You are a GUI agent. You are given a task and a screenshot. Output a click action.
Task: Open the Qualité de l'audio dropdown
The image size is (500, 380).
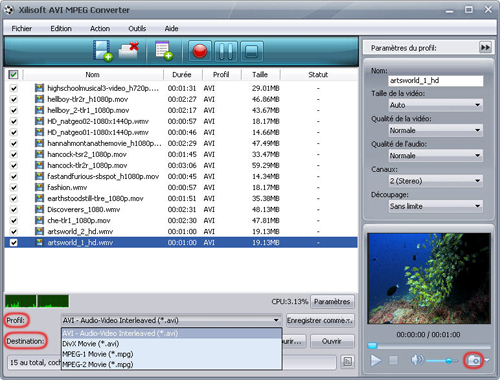tap(436, 156)
